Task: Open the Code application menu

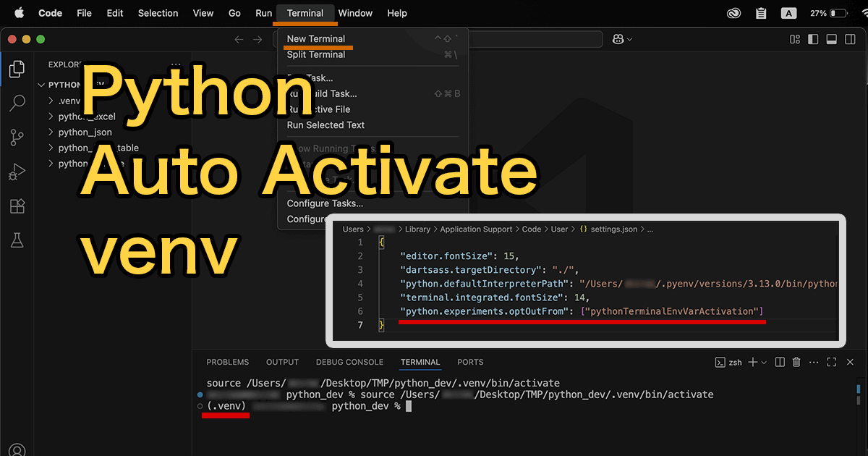Action: (50, 13)
